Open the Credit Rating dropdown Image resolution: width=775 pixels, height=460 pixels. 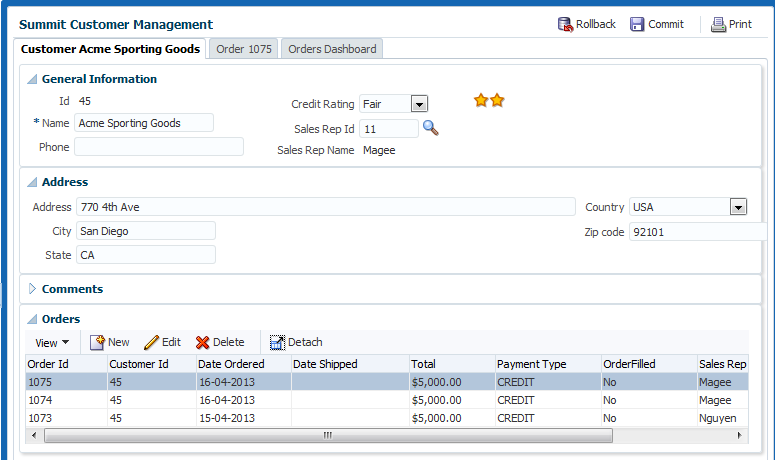tap(419, 104)
